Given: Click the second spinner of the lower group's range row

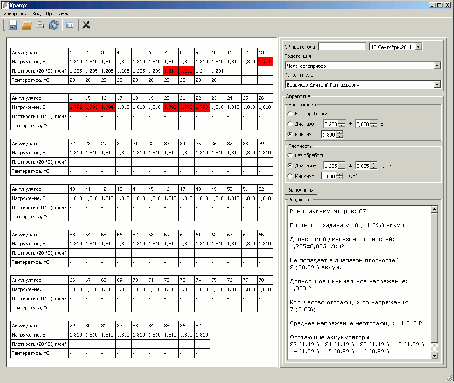Looking at the screenshot, I should [x=366, y=165].
